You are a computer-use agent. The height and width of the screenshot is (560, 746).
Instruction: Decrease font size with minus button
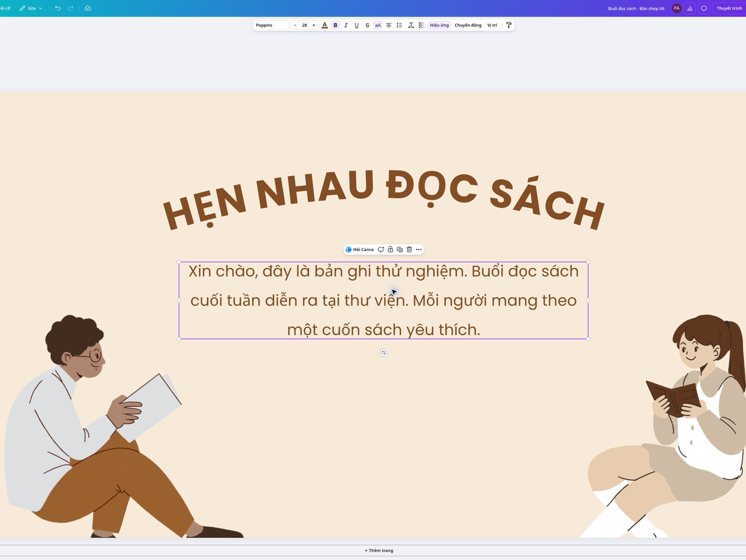click(x=295, y=25)
